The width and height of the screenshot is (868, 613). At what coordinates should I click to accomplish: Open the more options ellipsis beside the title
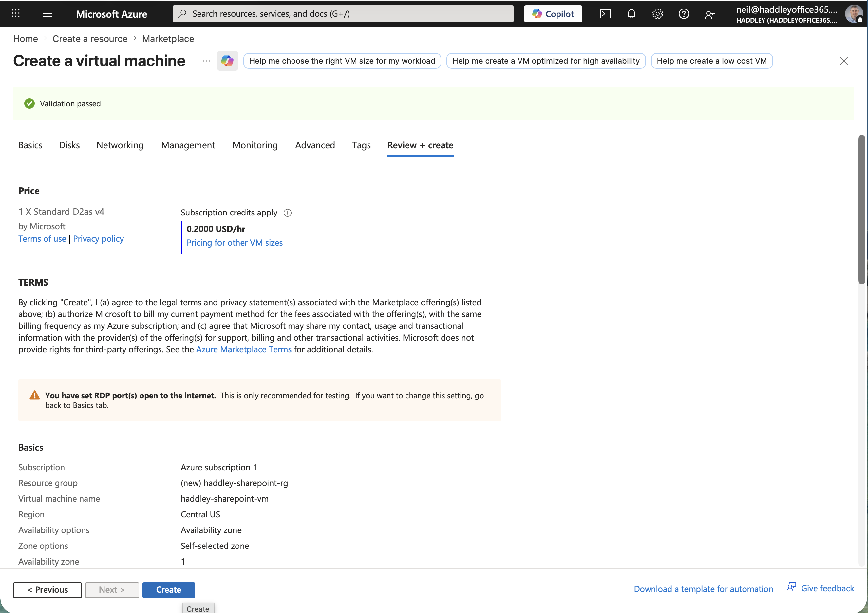(x=206, y=61)
